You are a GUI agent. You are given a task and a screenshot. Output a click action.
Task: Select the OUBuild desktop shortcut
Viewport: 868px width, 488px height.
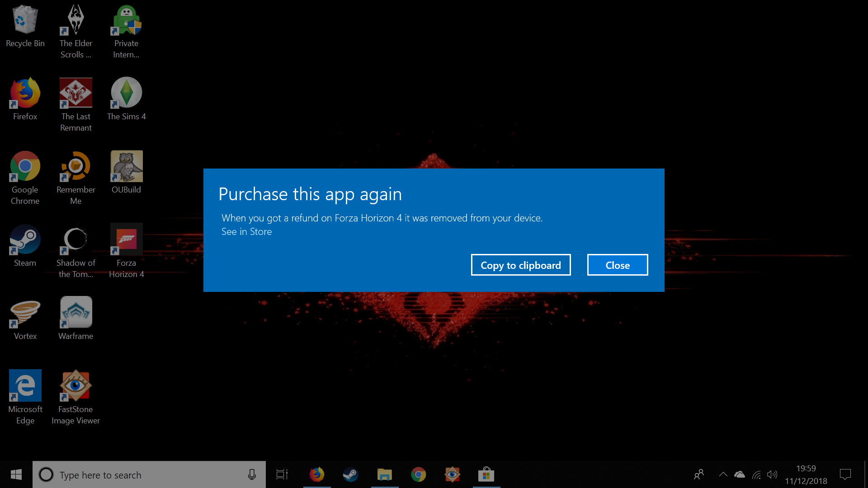click(126, 173)
